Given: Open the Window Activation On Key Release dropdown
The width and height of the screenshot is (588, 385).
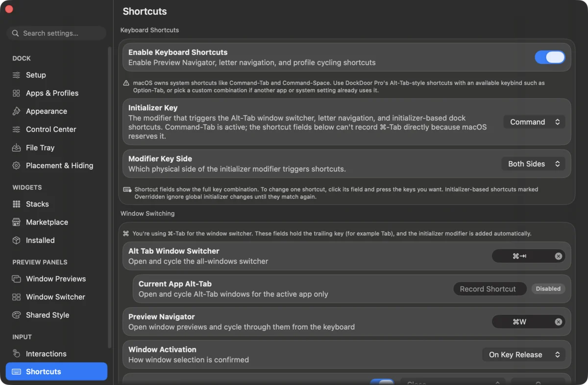Looking at the screenshot, I should [523, 355].
